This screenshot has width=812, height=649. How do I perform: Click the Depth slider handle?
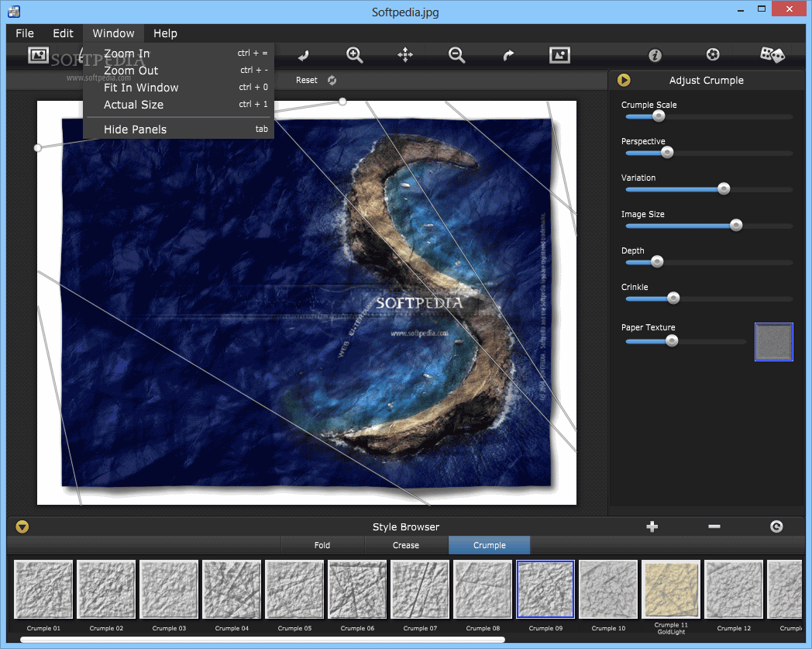(656, 262)
